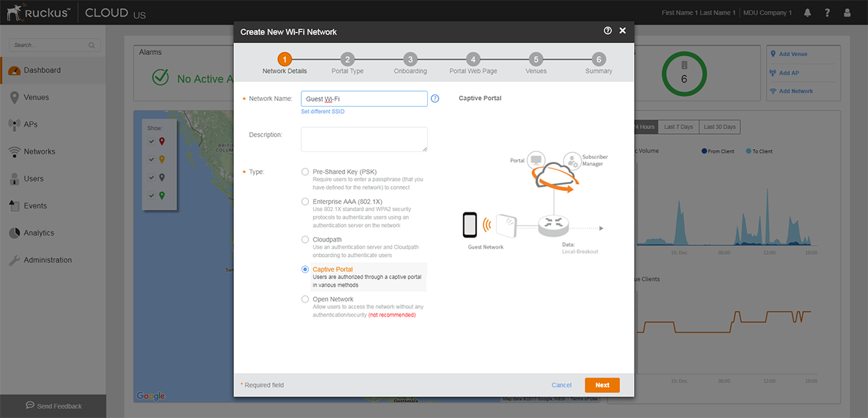The height and width of the screenshot is (418, 868).
Task: Click the Cancel link
Action: pos(561,385)
